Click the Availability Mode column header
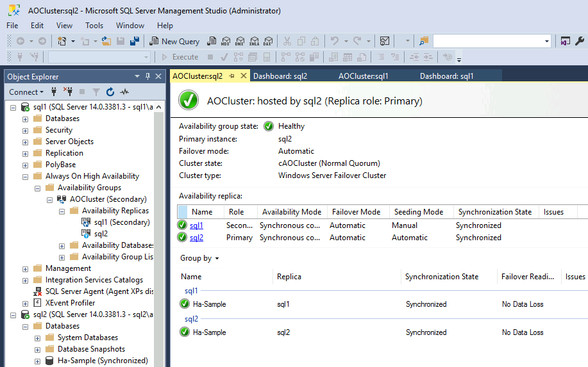The width and height of the screenshot is (588, 367). [x=292, y=212]
